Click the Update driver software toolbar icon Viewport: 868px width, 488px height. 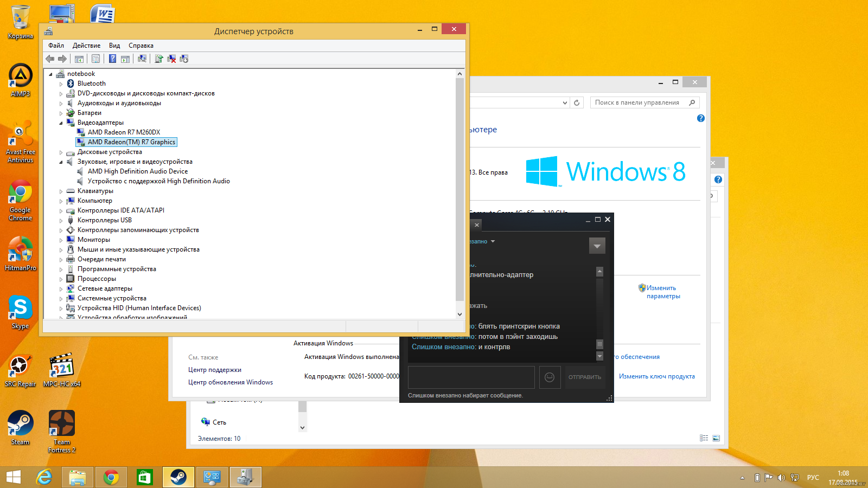[159, 59]
